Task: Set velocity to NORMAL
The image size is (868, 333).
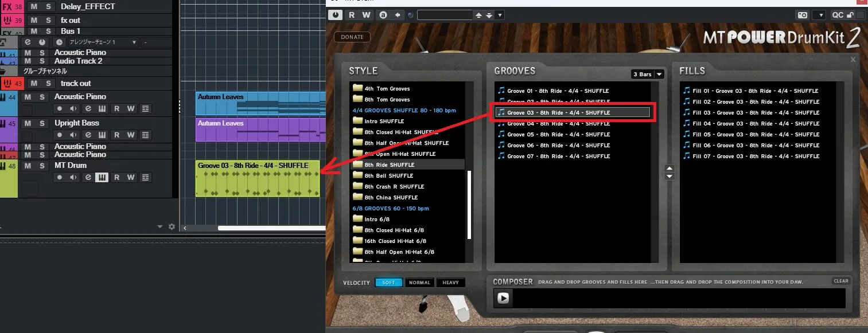Action: tap(419, 283)
